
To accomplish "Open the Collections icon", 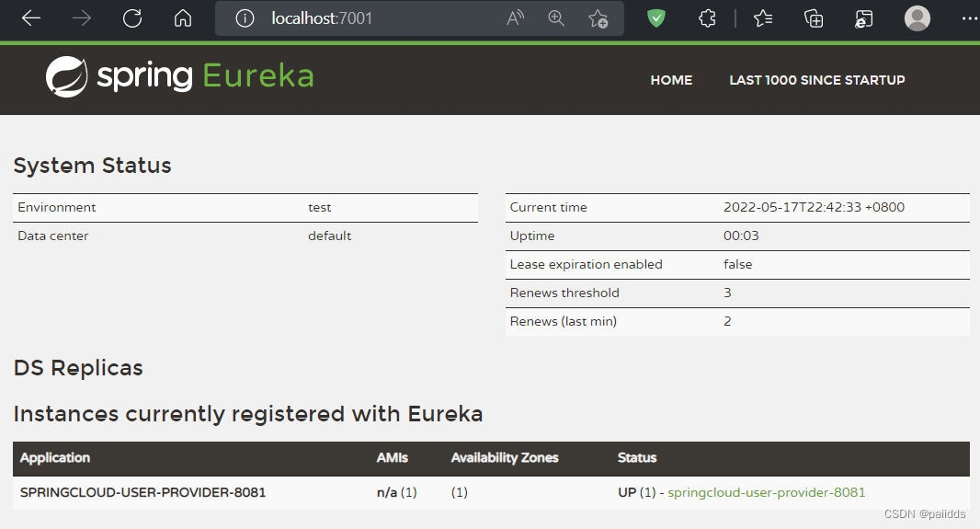I will (813, 18).
